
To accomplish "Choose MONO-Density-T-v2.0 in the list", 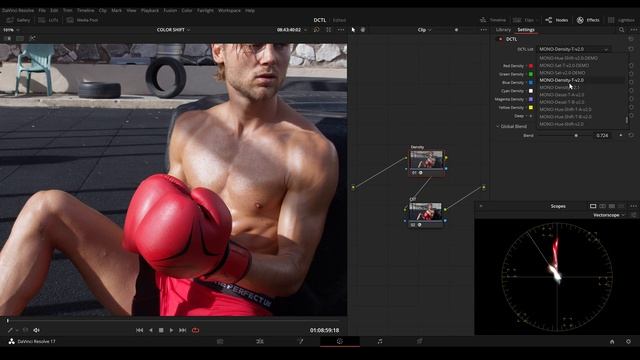I will tap(582, 80).
